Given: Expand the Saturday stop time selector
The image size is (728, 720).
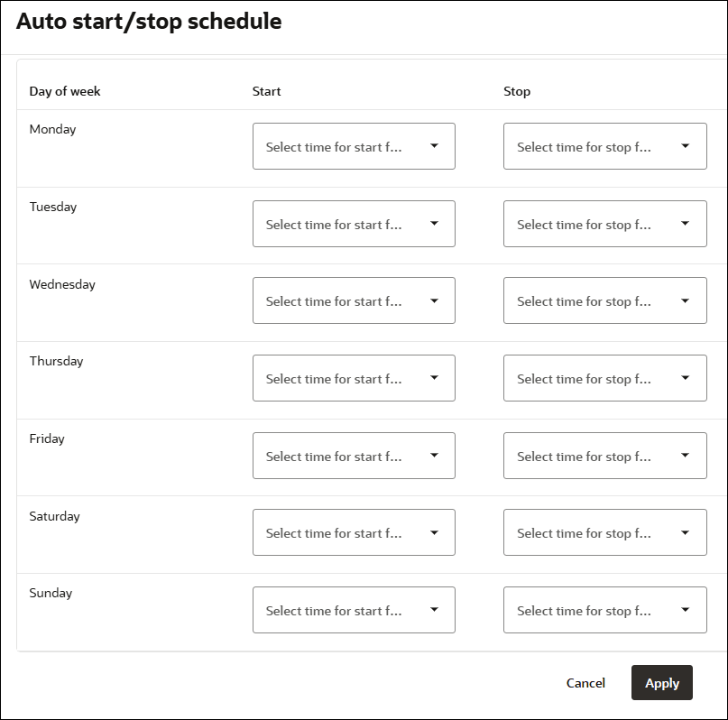Looking at the screenshot, I should coord(604,532).
